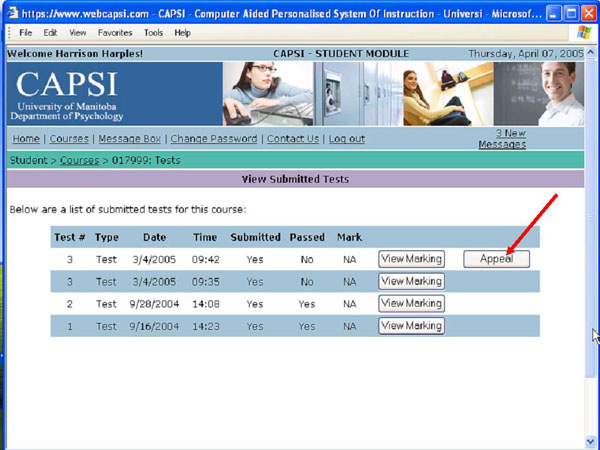Viewport: 600px width, 450px height.
Task: Click the scrollbar up arrow
Action: point(590,52)
